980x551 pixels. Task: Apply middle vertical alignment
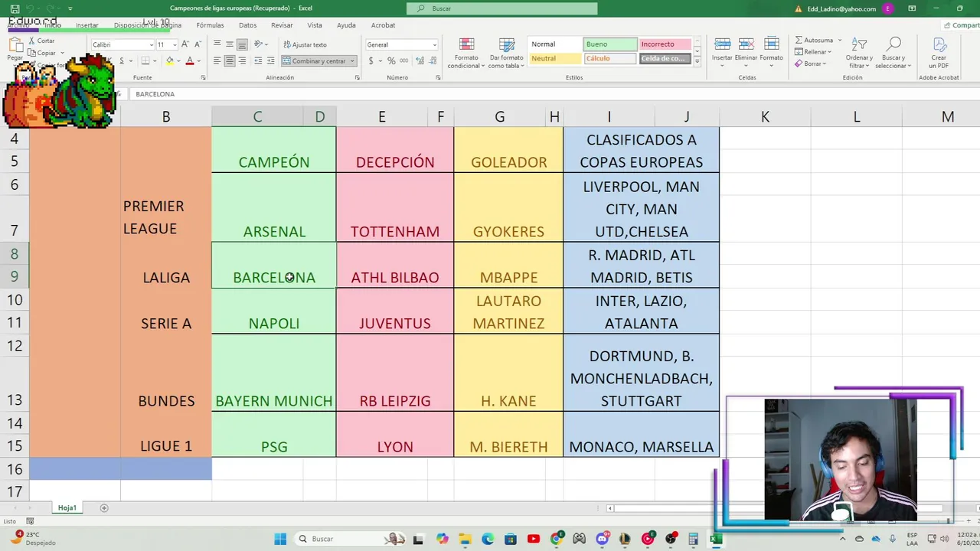[230, 44]
